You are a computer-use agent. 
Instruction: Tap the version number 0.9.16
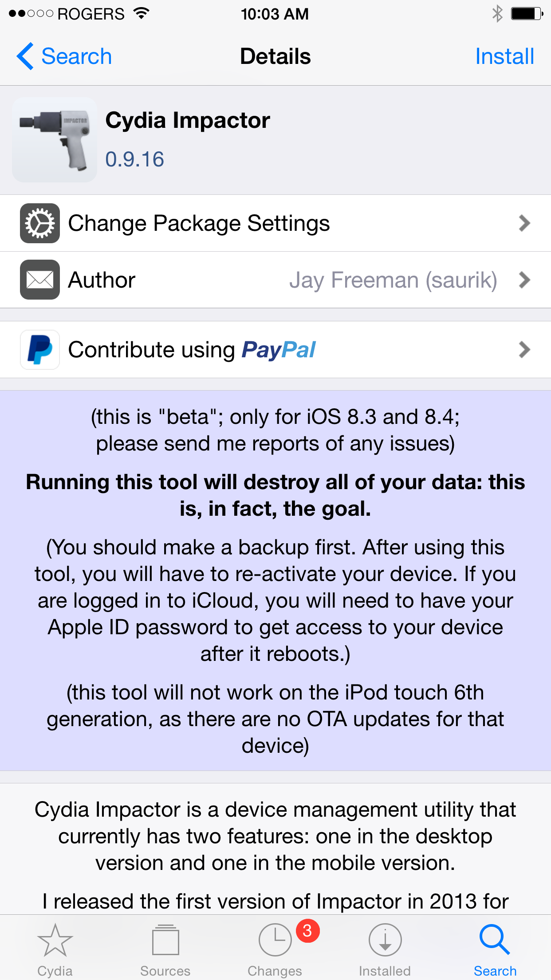pos(134,159)
